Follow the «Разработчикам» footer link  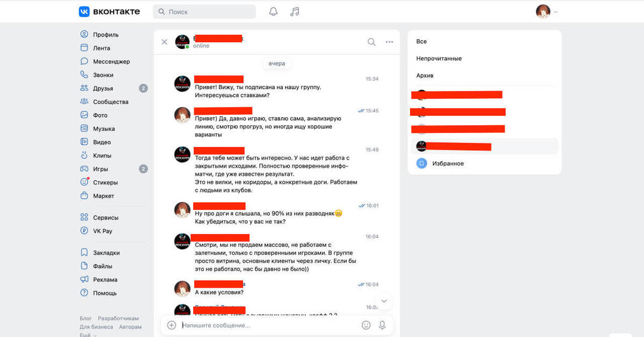[x=118, y=319]
